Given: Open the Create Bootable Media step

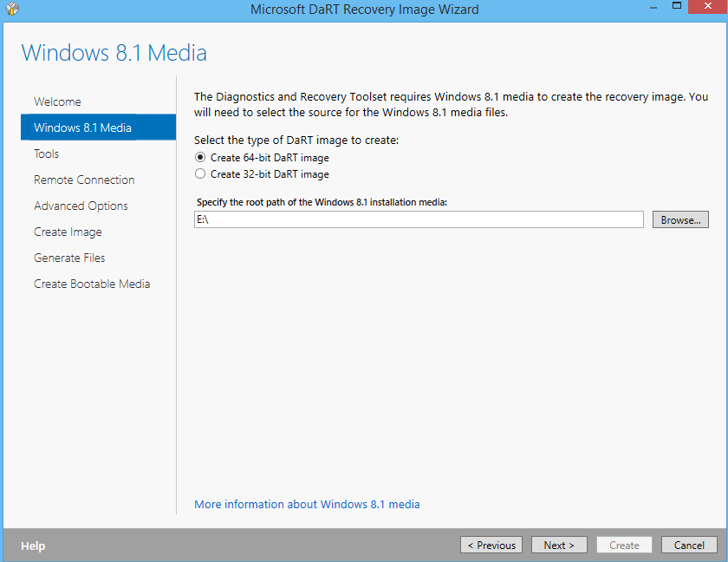Looking at the screenshot, I should (x=92, y=284).
